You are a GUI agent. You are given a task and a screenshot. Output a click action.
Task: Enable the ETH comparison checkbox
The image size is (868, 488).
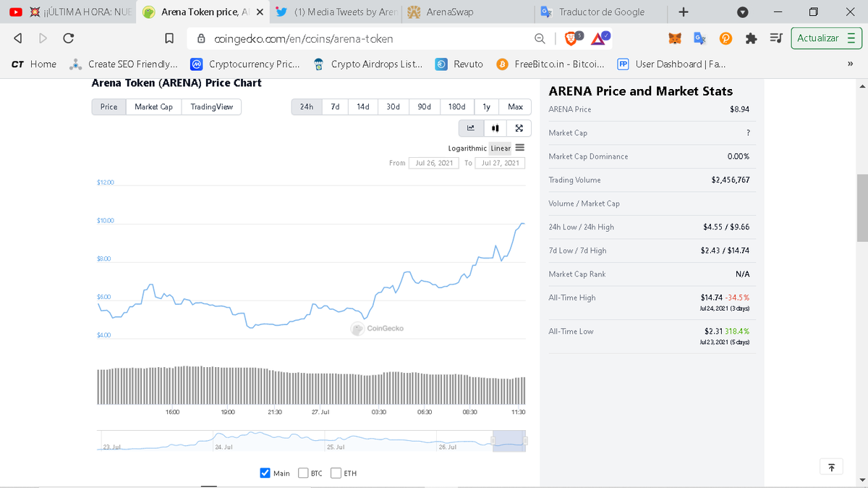pyautogui.click(x=336, y=474)
